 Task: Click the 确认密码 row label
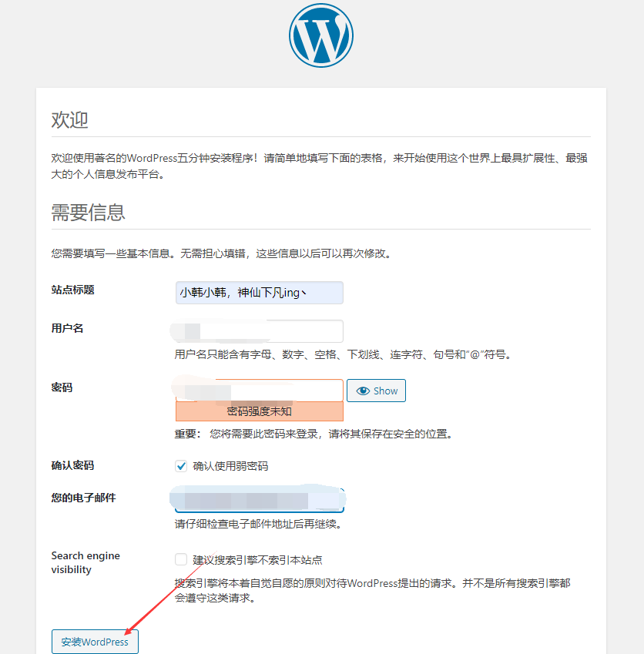(x=72, y=465)
